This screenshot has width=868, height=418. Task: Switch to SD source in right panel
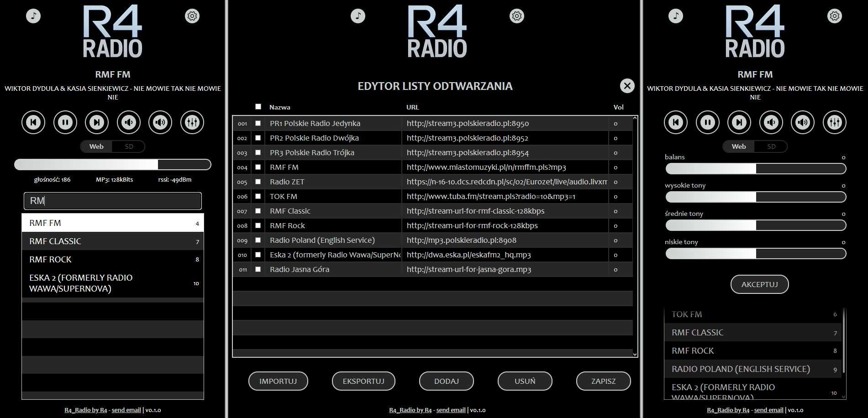[x=771, y=146]
